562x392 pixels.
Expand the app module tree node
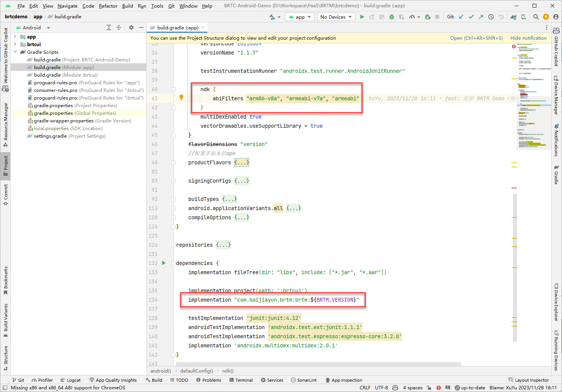coord(15,37)
